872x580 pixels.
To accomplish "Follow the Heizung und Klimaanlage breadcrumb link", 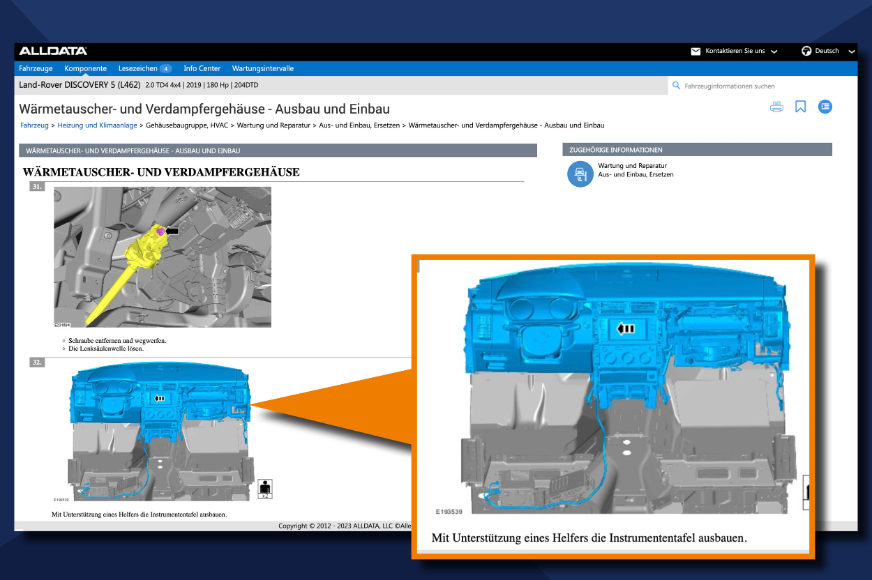I will coord(97,126).
